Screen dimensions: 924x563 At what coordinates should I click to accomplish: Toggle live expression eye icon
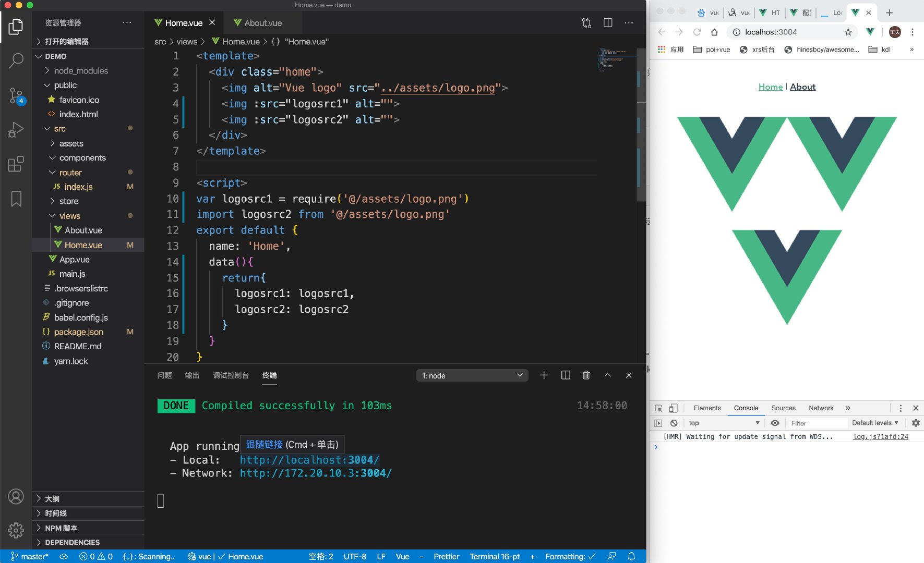[775, 423]
